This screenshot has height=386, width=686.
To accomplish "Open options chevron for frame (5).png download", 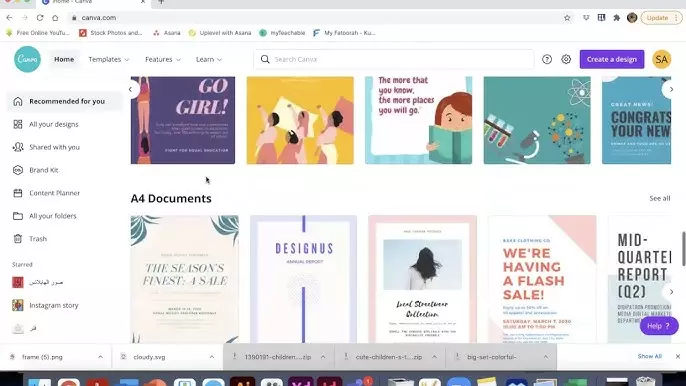I will 100,357.
